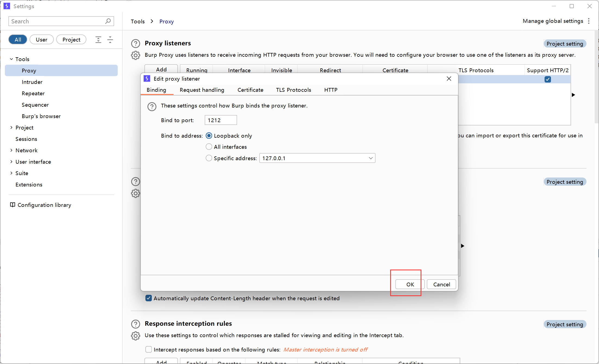Select the Specific address radio option
599x364 pixels.
click(209, 158)
